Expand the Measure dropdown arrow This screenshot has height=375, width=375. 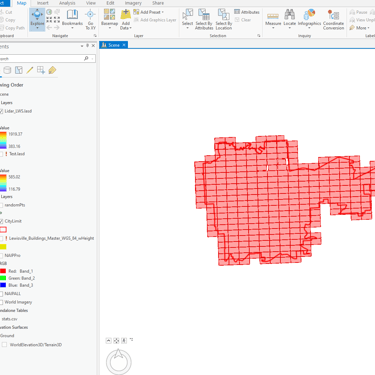[x=273, y=28]
